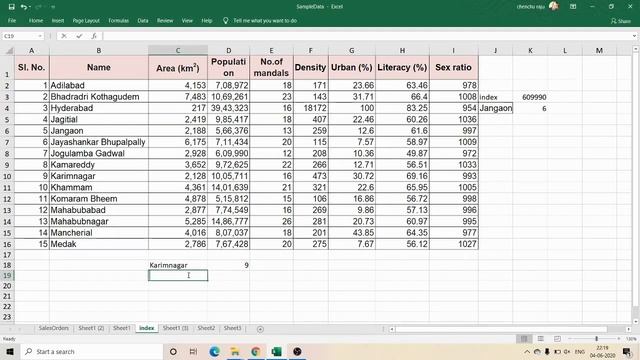The width and height of the screenshot is (640, 360).
Task: Click the Tell me what you want to do box
Action: pos(265,20)
